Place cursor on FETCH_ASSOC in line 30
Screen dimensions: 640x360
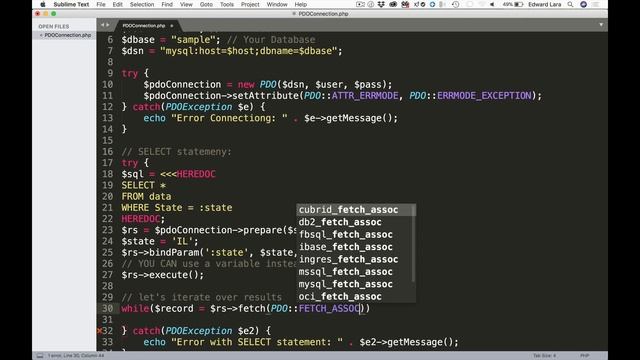pyautogui.click(x=329, y=309)
